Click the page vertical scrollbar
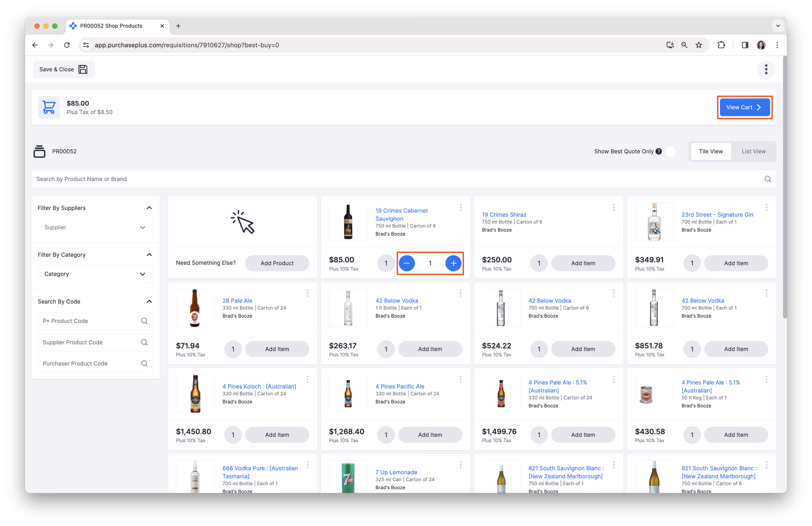Screen dimensions: 812x526 pos(785,188)
